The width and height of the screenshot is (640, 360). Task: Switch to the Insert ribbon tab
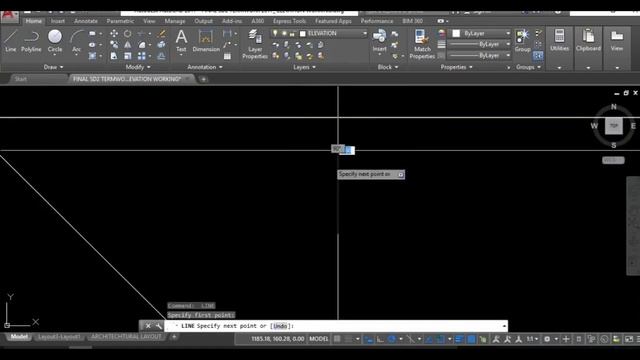[x=58, y=21]
